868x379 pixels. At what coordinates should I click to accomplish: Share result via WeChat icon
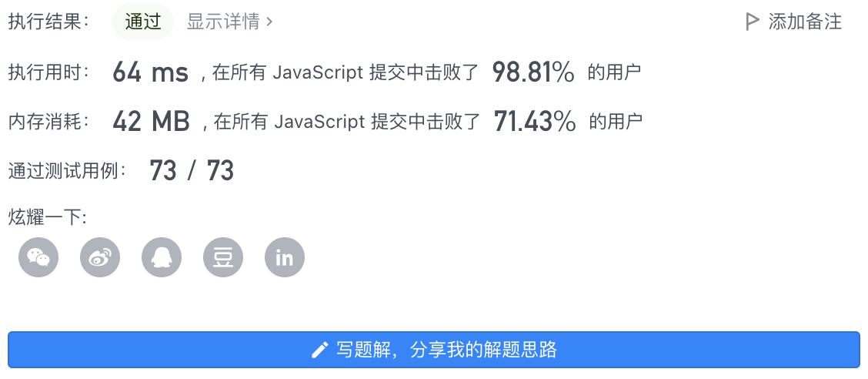pyautogui.click(x=38, y=257)
